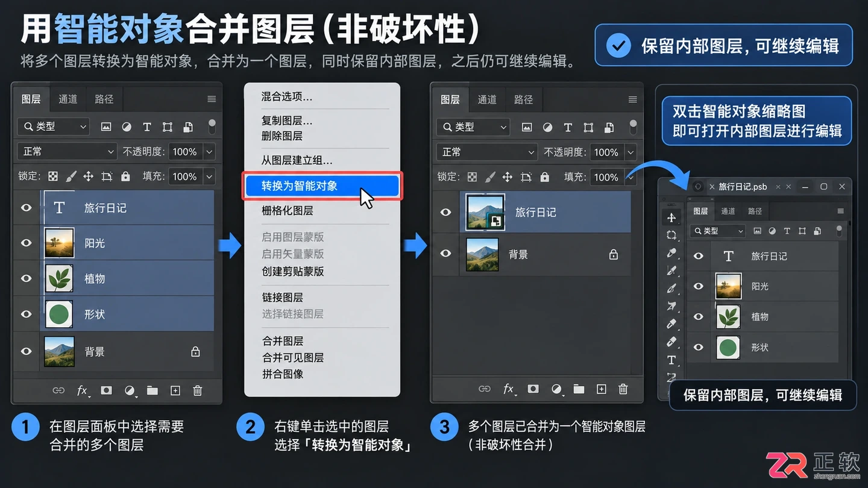
Task: Open 正常 blend mode dropdown, step 3 panel
Action: point(487,152)
